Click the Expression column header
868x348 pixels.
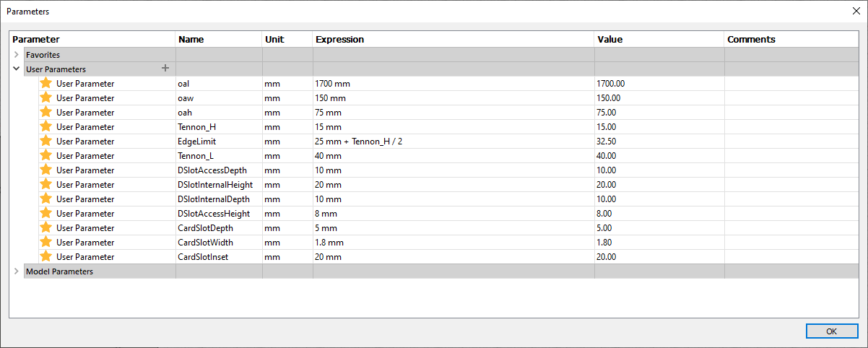453,39
